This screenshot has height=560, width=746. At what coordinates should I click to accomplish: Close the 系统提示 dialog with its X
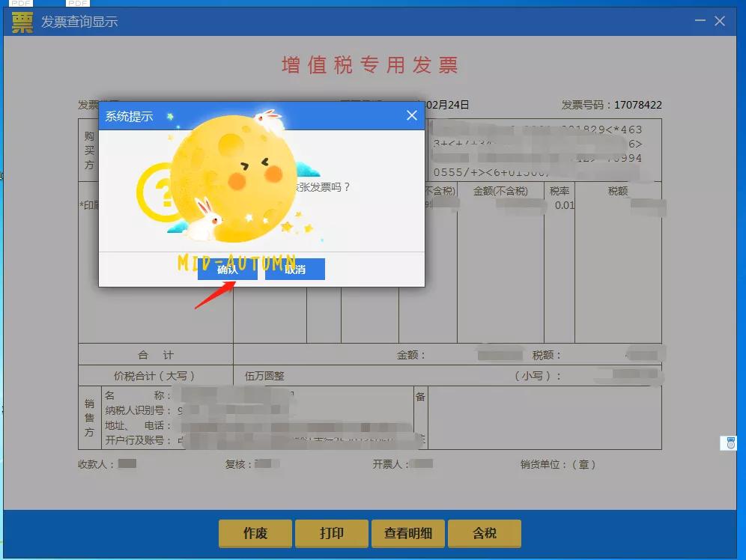click(411, 115)
